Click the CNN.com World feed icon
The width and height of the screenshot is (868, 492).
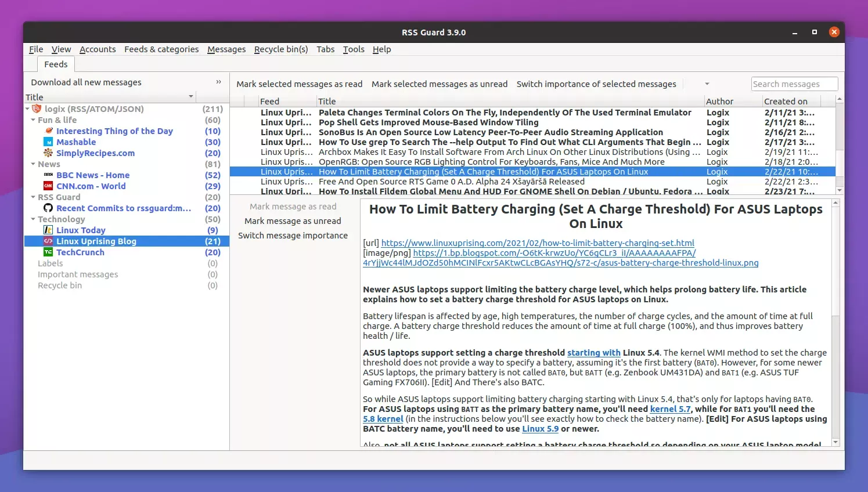point(49,186)
